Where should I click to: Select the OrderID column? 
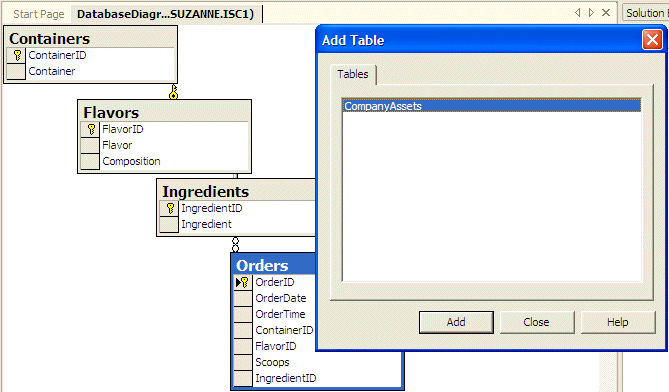tap(275, 282)
